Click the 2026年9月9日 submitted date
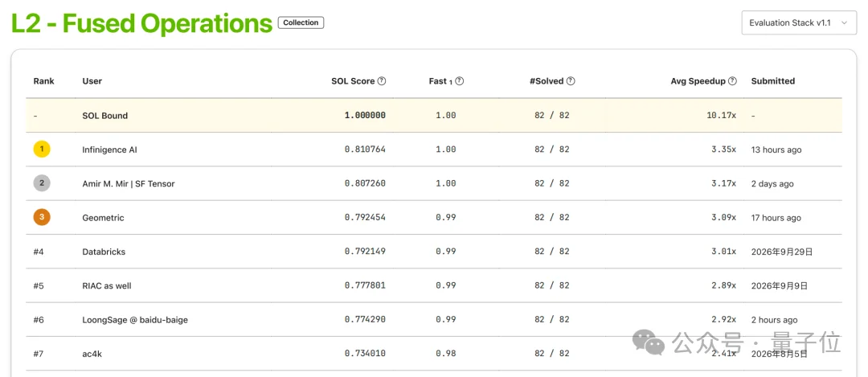 [x=780, y=286]
